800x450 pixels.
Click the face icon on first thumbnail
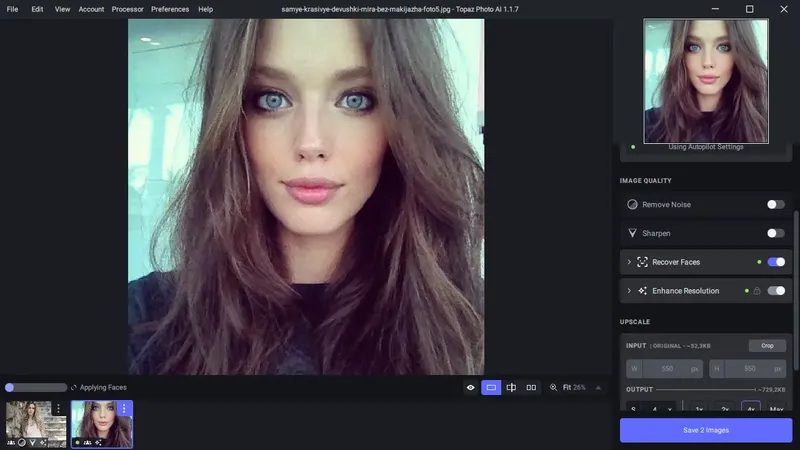point(11,442)
